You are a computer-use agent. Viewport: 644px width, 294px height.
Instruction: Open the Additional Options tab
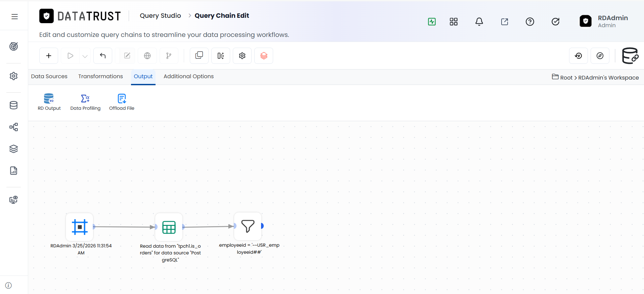[x=188, y=77]
